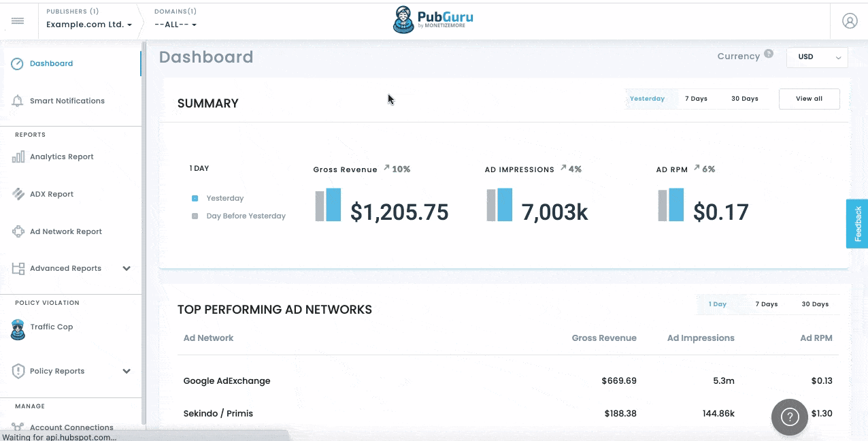Open the hamburger menu icon
Viewport: 868px width, 441px height.
click(x=18, y=21)
